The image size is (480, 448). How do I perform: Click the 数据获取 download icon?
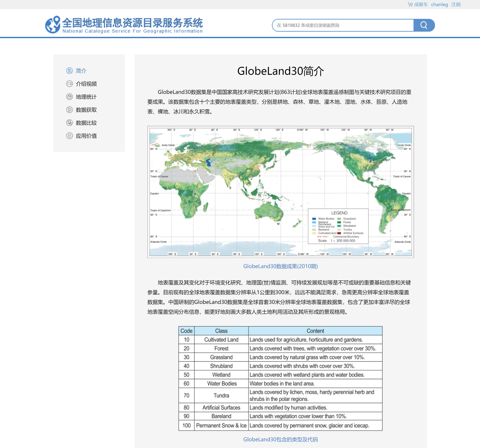click(69, 110)
